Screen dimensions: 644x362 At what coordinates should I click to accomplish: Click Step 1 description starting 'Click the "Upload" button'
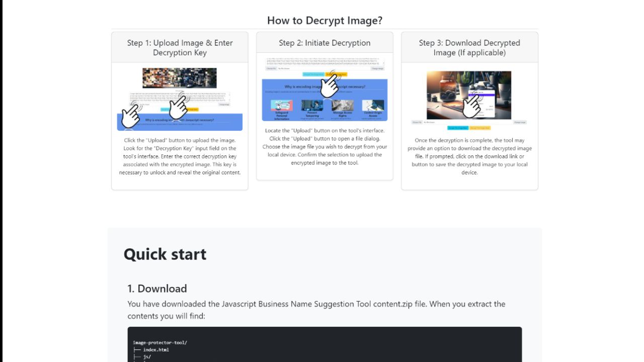click(x=180, y=156)
